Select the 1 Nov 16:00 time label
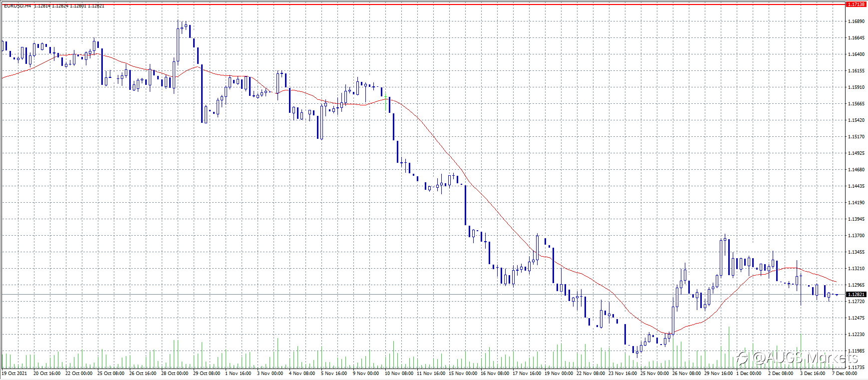The image size is (868, 380). 238,374
